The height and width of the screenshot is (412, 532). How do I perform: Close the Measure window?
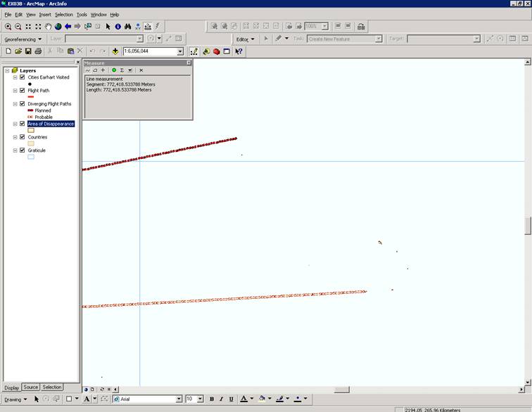coord(189,63)
